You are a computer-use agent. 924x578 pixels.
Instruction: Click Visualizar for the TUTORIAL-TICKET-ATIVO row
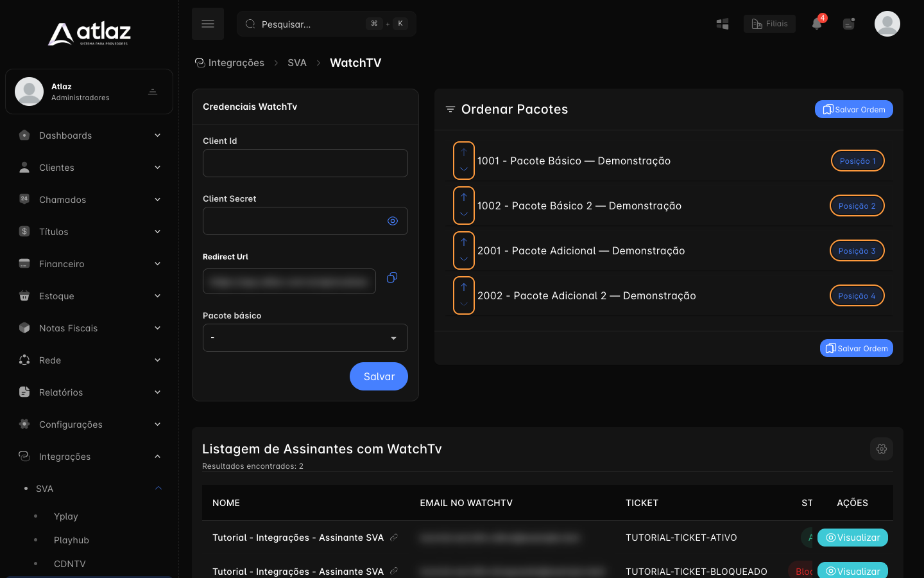tap(853, 538)
